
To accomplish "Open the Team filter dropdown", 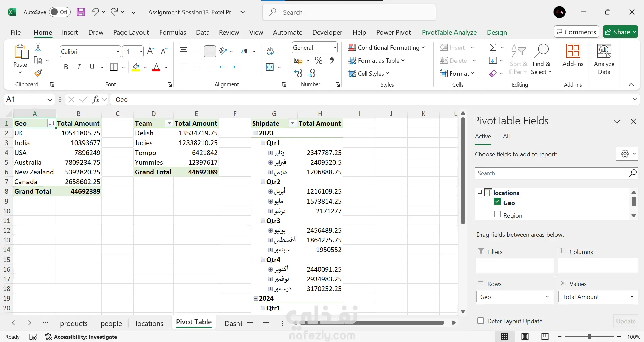I will 169,124.
